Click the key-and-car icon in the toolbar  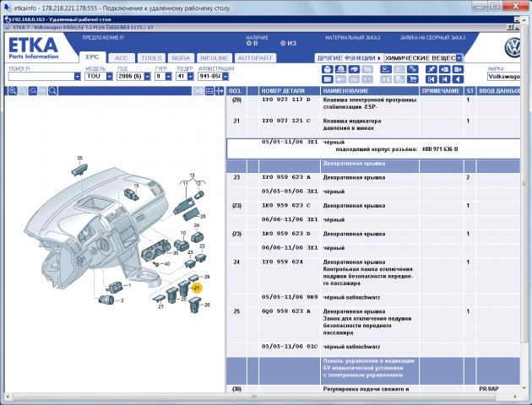click(386, 69)
